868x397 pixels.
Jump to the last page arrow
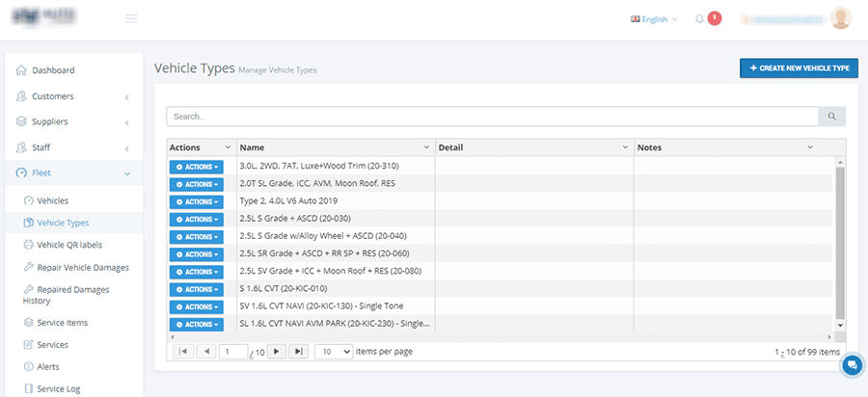[299, 352]
